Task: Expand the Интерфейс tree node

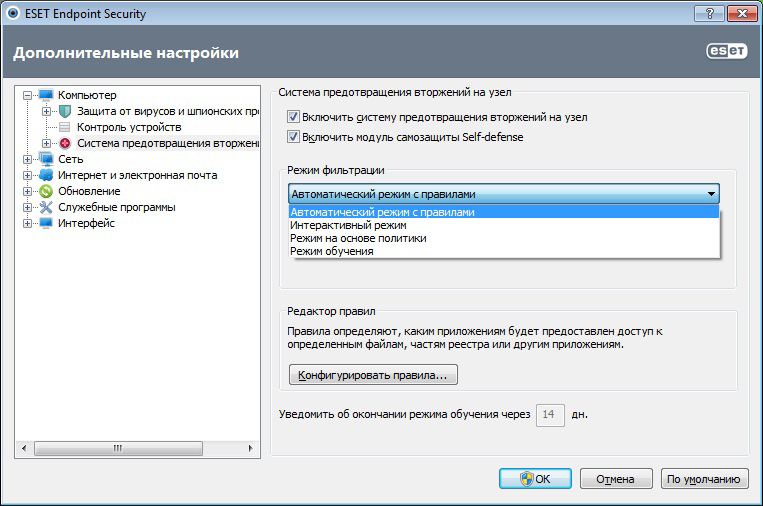Action: coord(27,223)
